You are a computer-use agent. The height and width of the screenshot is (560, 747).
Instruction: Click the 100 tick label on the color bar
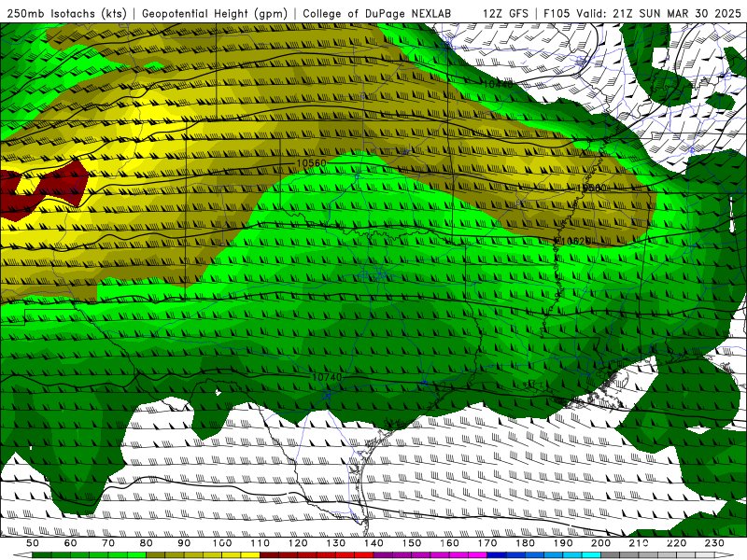click(222, 543)
